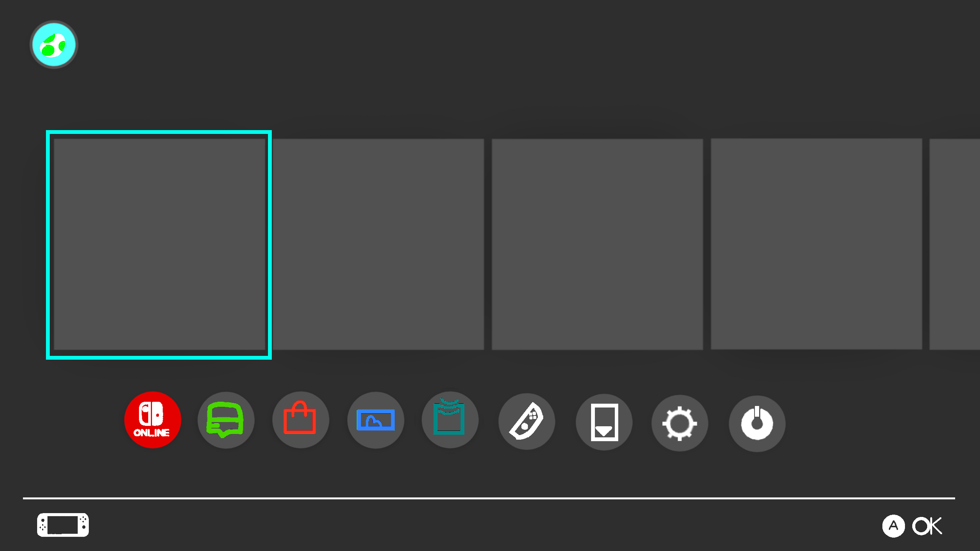
Task: Click the ONLINE text on the red badge
Action: coord(152,433)
